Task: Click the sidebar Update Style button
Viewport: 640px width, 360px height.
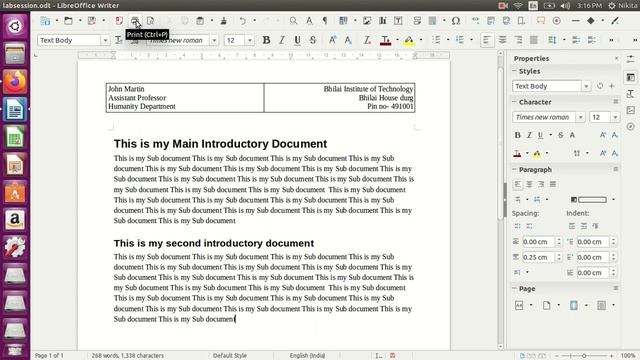Action: click(x=600, y=86)
